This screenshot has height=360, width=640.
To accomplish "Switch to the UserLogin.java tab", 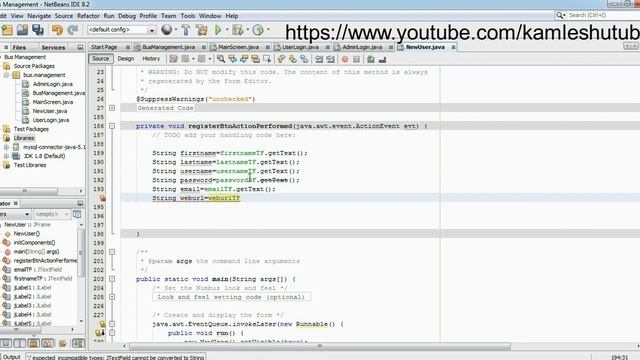I will pyautogui.click(x=300, y=47).
